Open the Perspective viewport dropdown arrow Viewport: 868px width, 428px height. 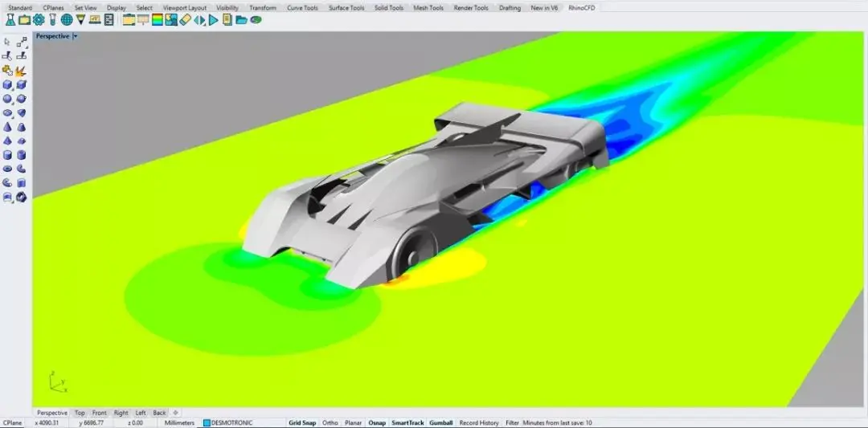[76, 36]
